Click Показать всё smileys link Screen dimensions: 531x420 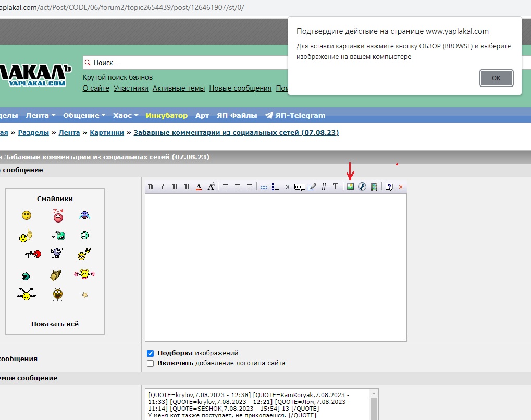[55, 324]
